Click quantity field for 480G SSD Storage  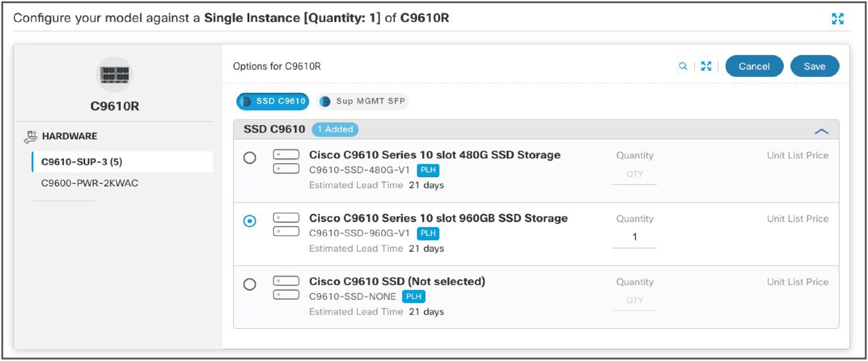[635, 175]
